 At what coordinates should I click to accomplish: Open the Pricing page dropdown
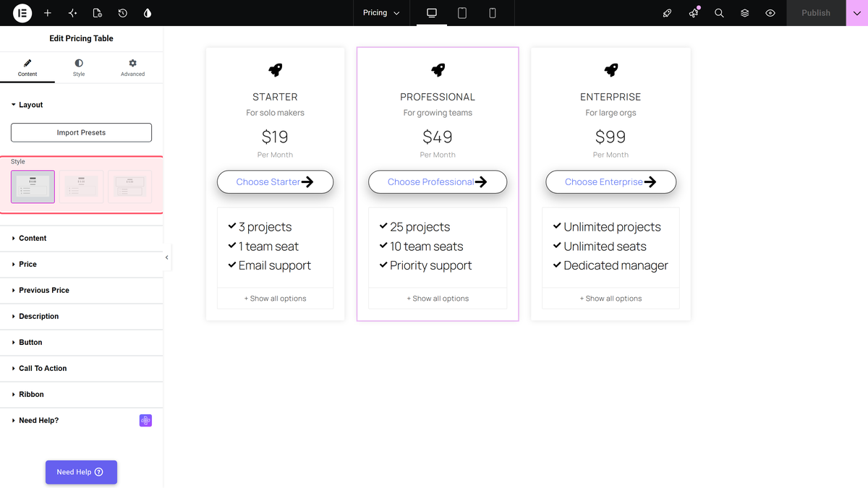(x=381, y=13)
